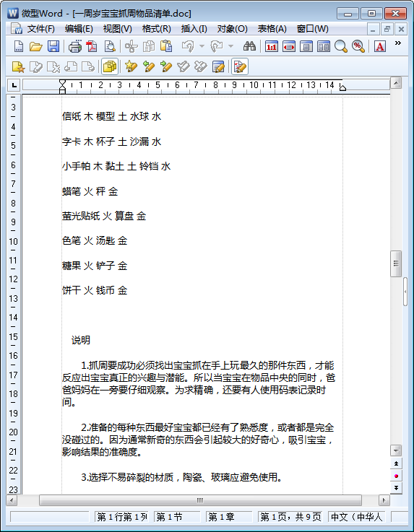This screenshot has height=532, width=414.
Task: Click the right indent marker on ruler
Action: tap(342, 88)
